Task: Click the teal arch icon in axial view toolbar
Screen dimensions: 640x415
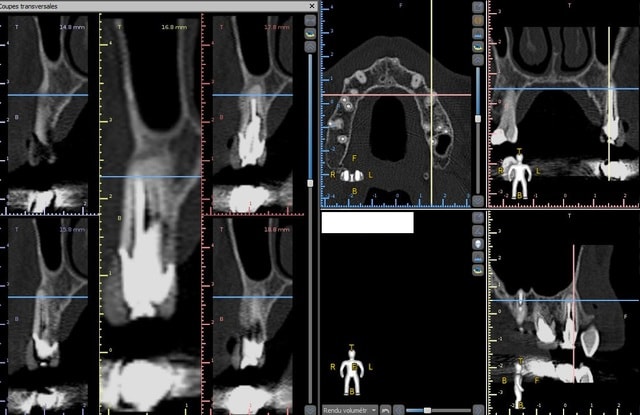Action: click(x=478, y=46)
